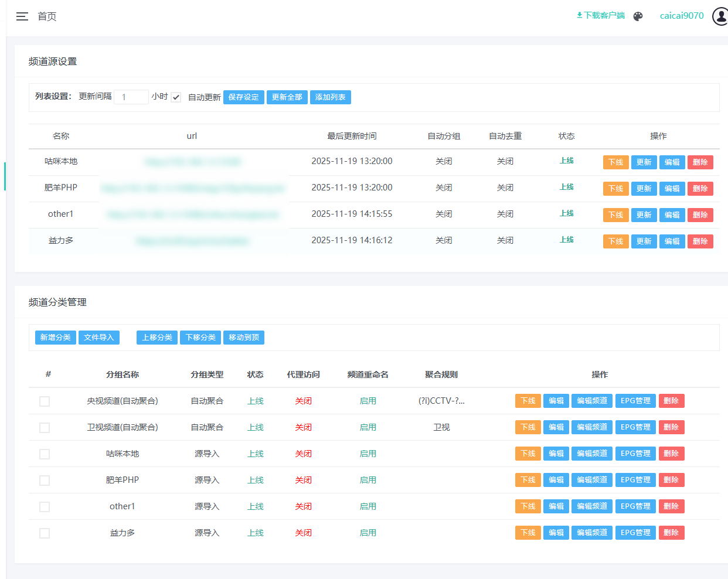The height and width of the screenshot is (579, 728).
Task: Open EPG管理 for 央视频道
Action: pos(636,401)
